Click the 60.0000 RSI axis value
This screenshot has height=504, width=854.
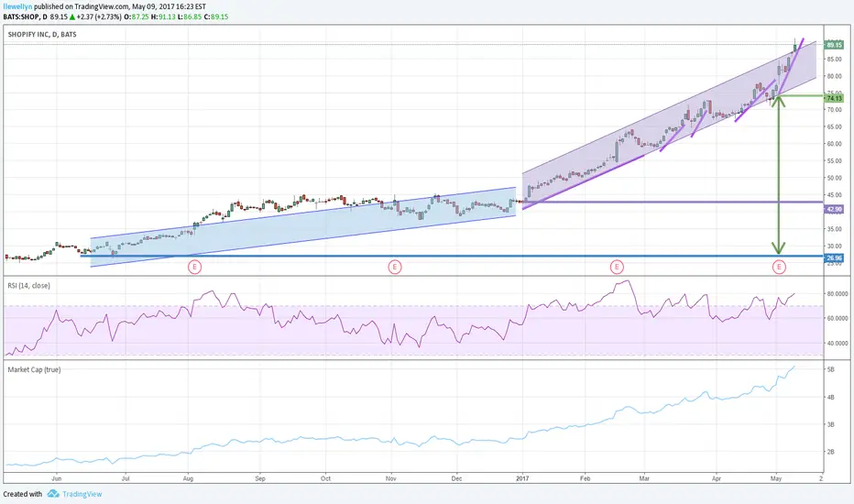838,318
